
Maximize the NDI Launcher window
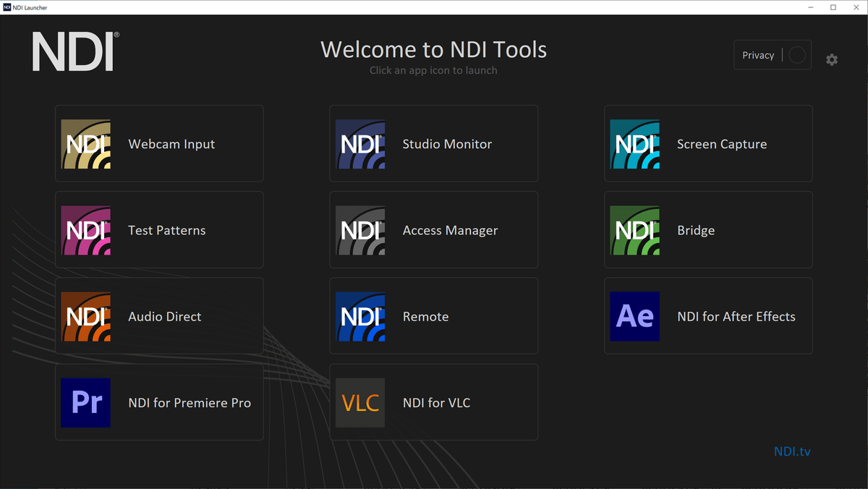(x=833, y=7)
